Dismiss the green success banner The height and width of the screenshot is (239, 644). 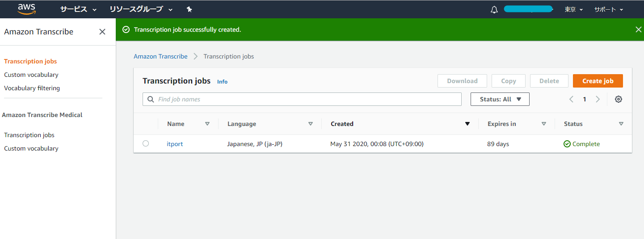639,29
